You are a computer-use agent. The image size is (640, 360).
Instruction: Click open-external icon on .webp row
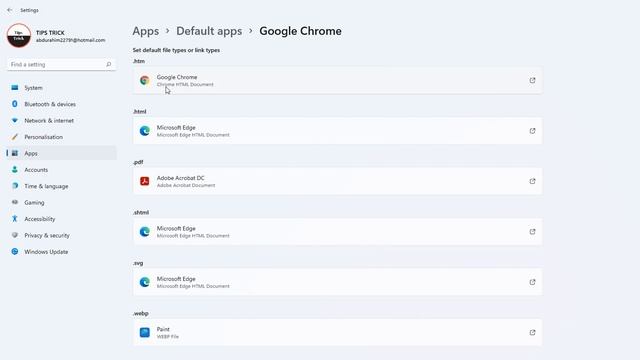532,333
